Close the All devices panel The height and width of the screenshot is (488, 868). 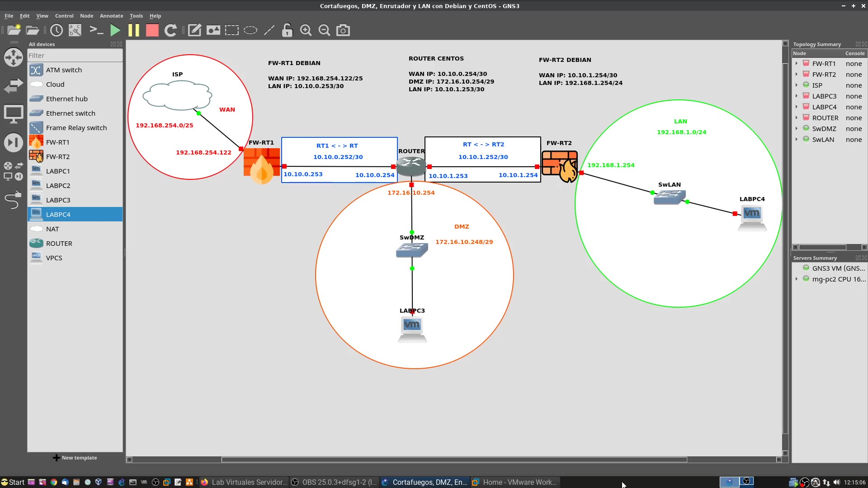[x=120, y=44]
